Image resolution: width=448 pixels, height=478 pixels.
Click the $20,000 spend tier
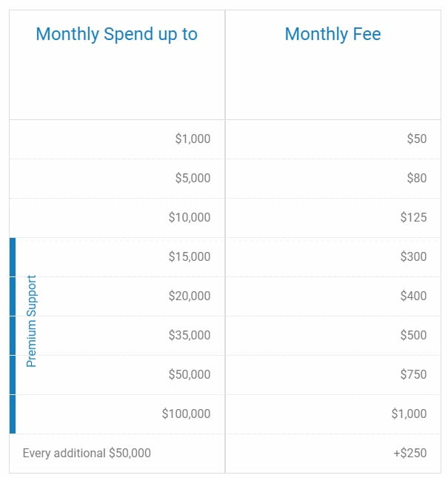pos(190,296)
